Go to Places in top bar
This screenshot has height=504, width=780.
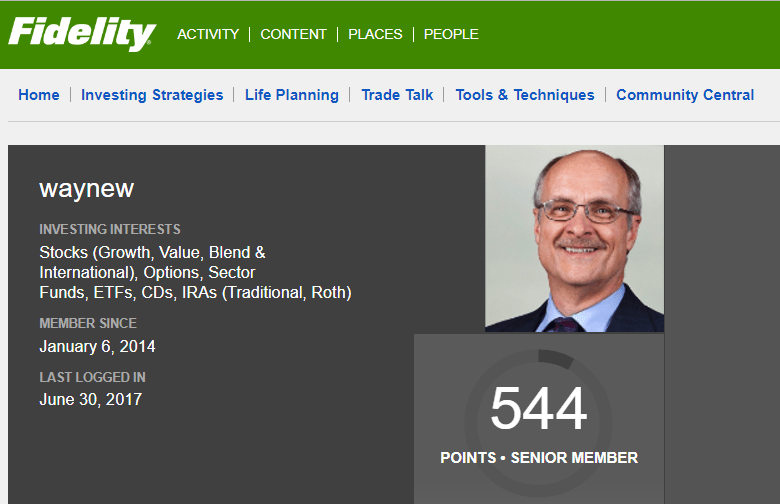pos(375,34)
